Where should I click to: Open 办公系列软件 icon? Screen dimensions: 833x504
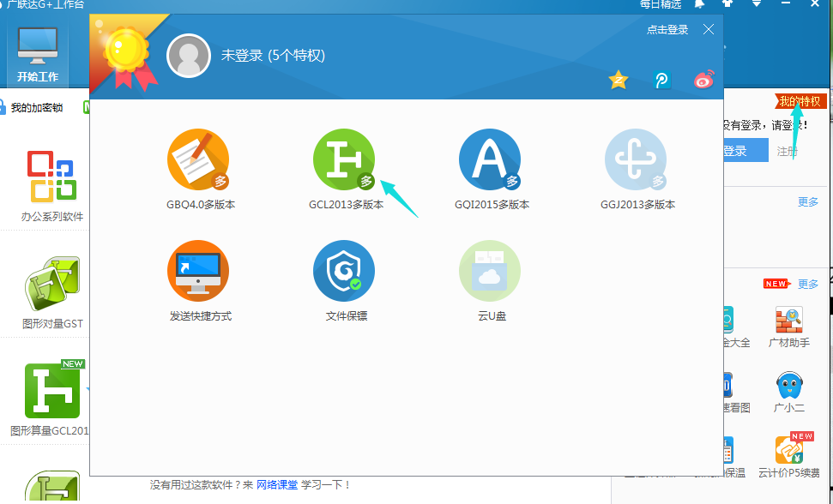(x=52, y=177)
